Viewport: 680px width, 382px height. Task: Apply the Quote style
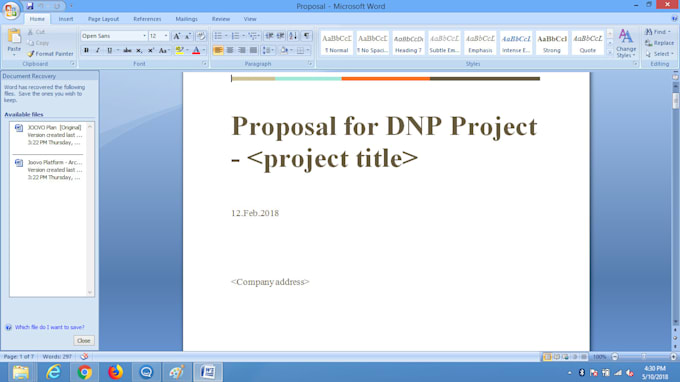[x=588, y=43]
